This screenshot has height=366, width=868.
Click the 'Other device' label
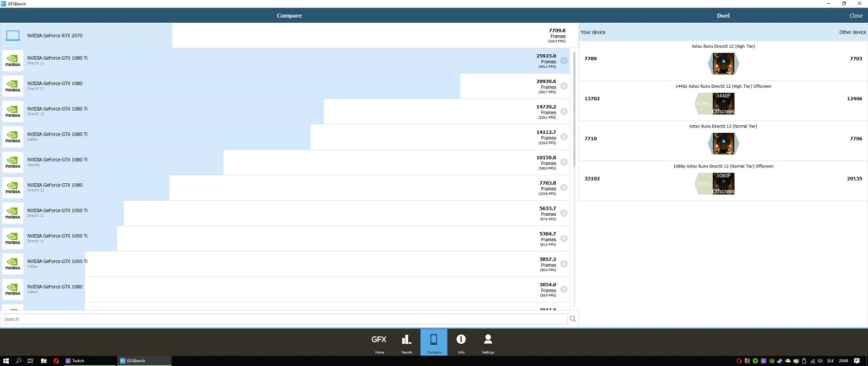852,32
